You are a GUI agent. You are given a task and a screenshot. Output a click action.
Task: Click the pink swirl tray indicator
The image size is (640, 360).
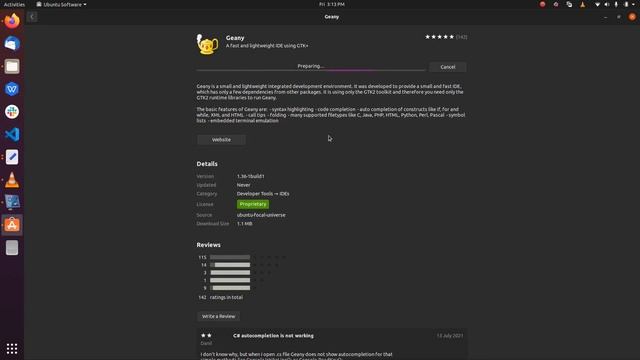point(556,4)
